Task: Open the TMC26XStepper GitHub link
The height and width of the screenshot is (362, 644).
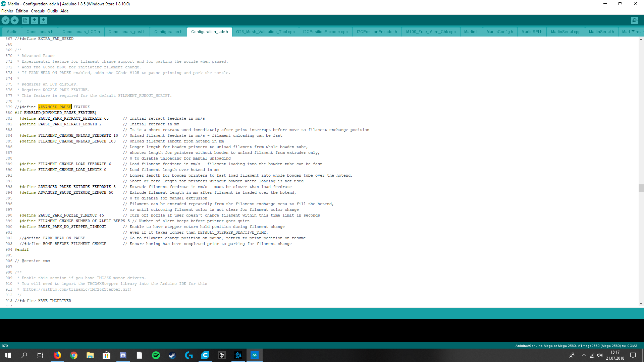Action: 77,289
